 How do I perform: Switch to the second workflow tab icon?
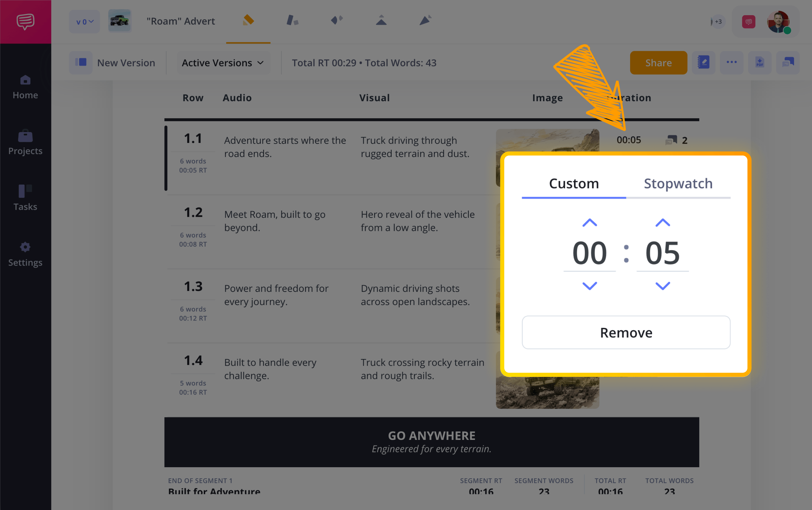[x=292, y=20]
